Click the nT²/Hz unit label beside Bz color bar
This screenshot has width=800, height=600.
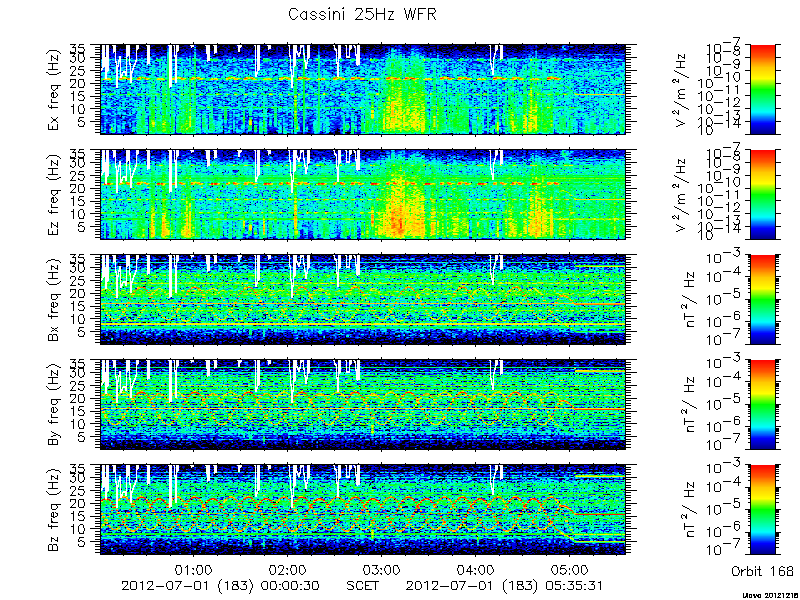click(x=689, y=510)
